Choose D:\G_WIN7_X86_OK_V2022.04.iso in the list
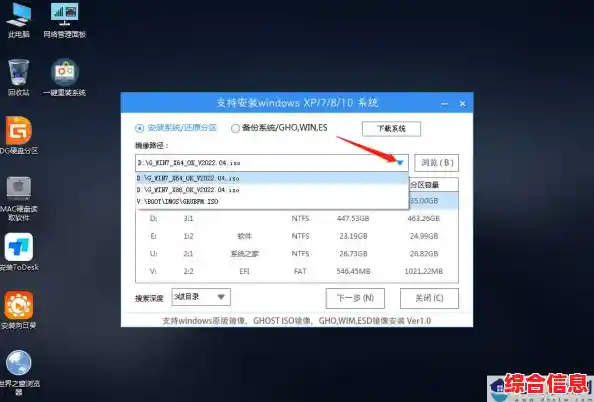The image size is (594, 402). pyautogui.click(x=272, y=190)
